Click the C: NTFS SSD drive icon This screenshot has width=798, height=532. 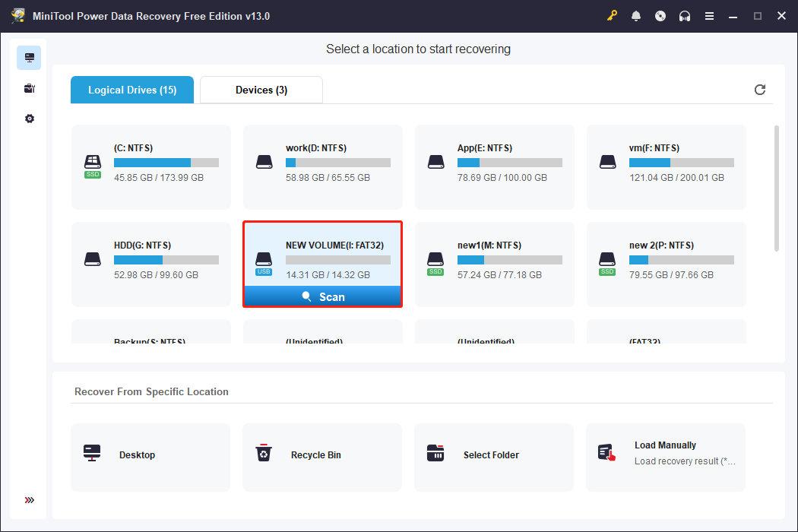pyautogui.click(x=93, y=166)
